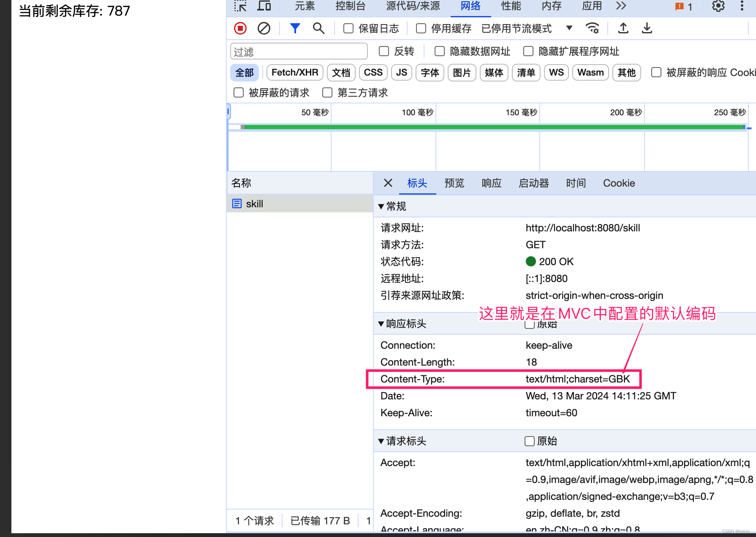756x537 pixels.
Task: Filter by 媒体 requests
Action: coord(494,73)
